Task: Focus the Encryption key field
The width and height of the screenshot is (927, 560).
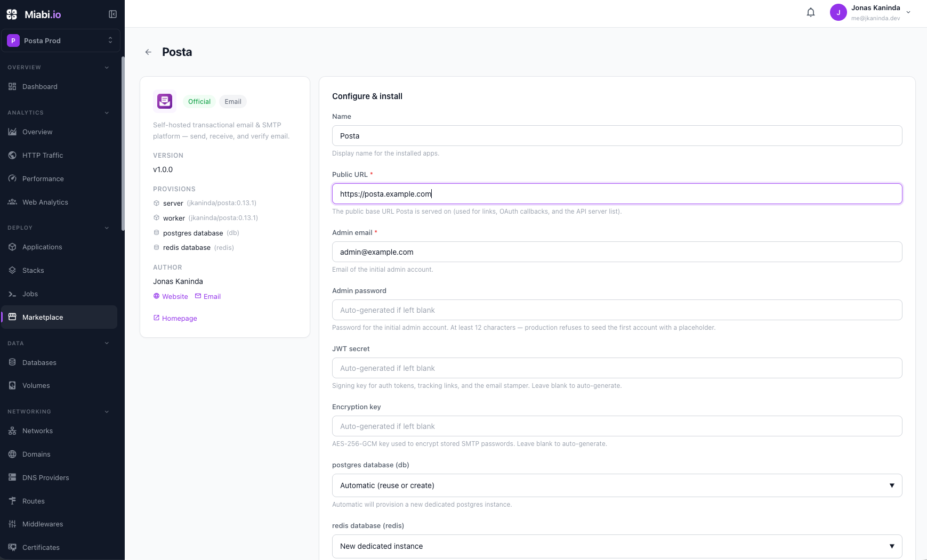Action: point(617,426)
